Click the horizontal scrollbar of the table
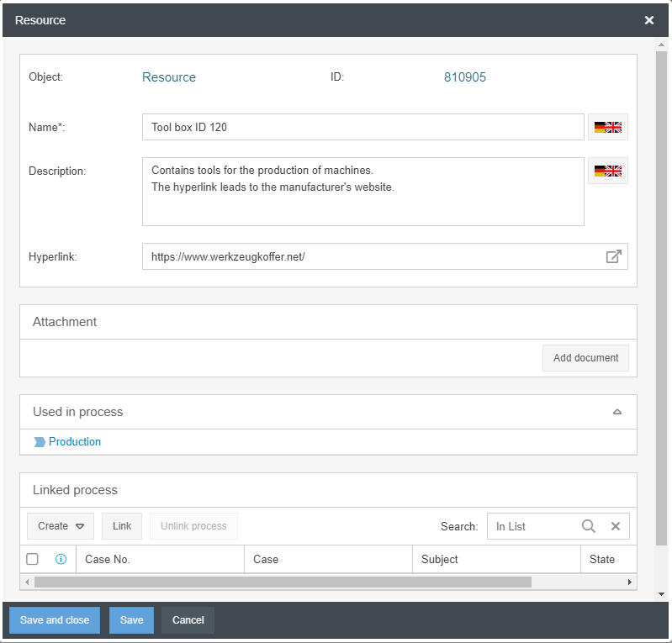The image size is (672, 643). (x=283, y=582)
